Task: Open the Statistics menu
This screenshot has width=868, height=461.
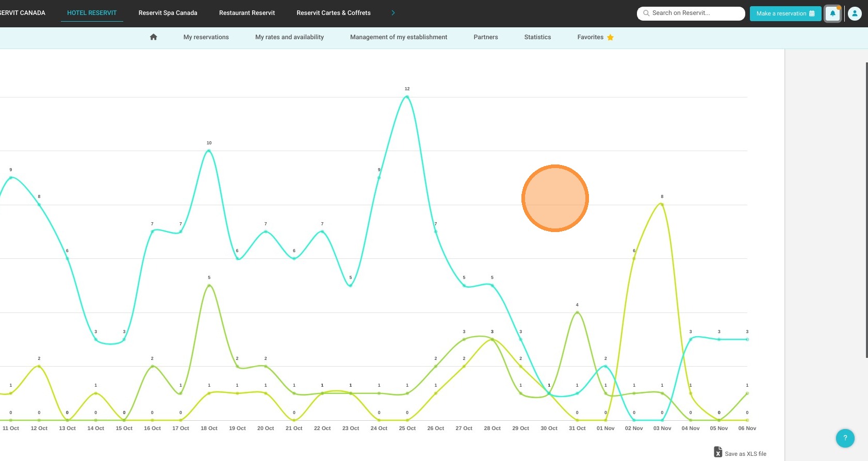Action: click(537, 37)
